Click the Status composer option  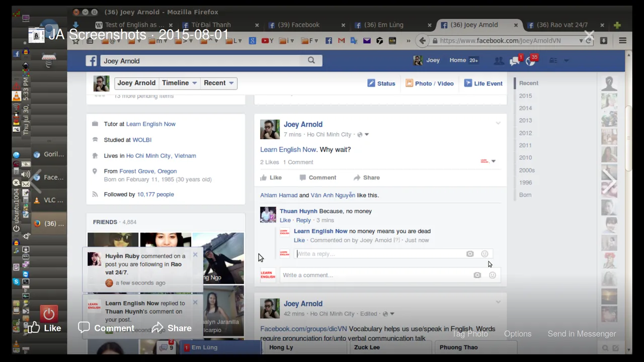click(381, 83)
